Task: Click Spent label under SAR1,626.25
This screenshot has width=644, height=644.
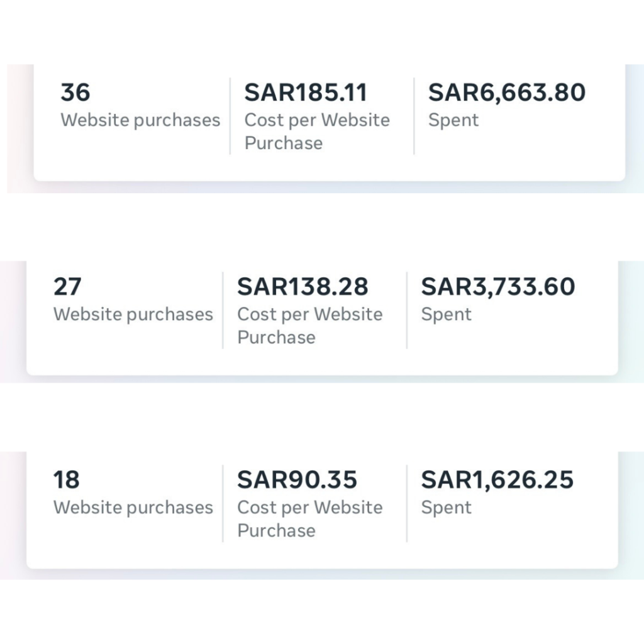Action: pyautogui.click(x=446, y=508)
